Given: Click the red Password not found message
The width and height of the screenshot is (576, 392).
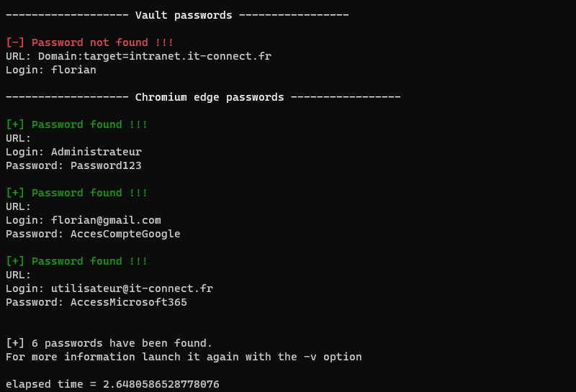Looking at the screenshot, I should pyautogui.click(x=90, y=42).
